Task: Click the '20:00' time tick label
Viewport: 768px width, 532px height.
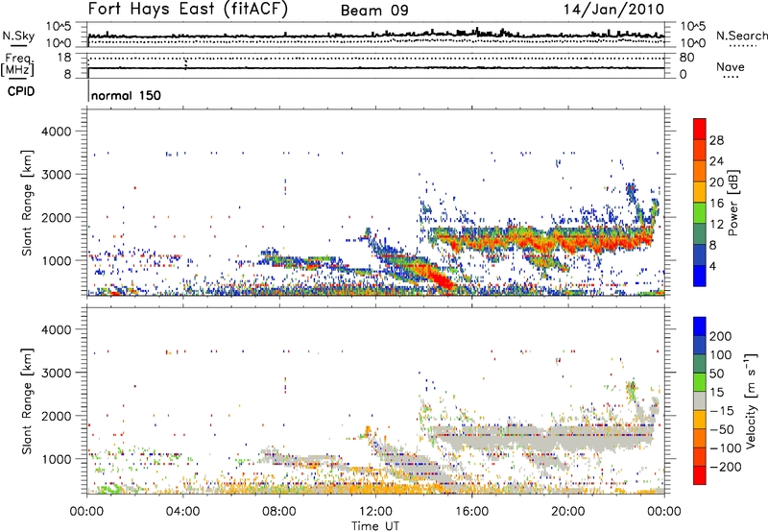Action: (x=567, y=512)
